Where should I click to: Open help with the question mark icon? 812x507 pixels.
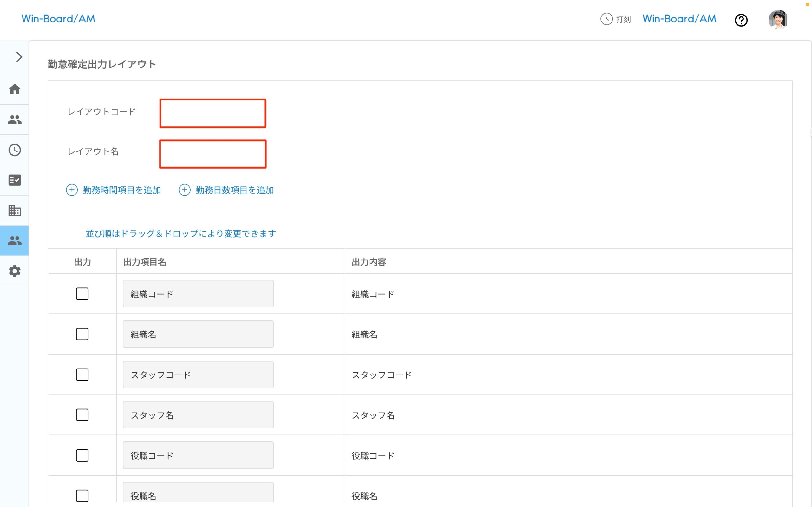[741, 20]
